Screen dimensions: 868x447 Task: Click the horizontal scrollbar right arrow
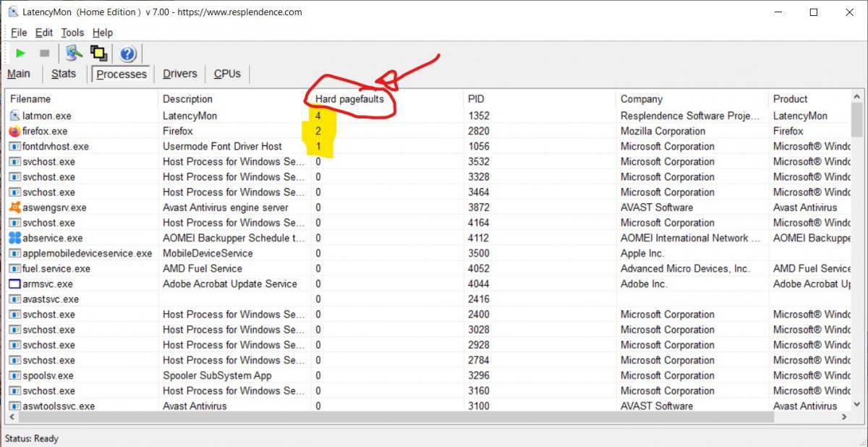tap(844, 417)
